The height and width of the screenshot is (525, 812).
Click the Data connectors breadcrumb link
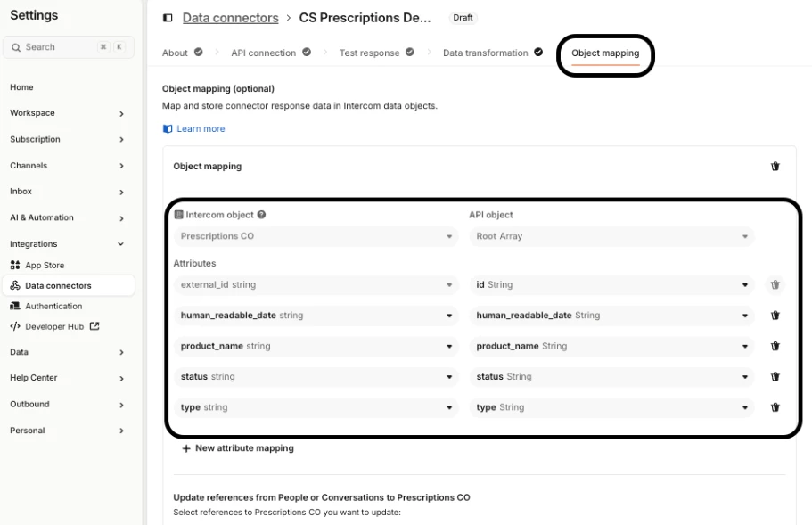(230, 18)
